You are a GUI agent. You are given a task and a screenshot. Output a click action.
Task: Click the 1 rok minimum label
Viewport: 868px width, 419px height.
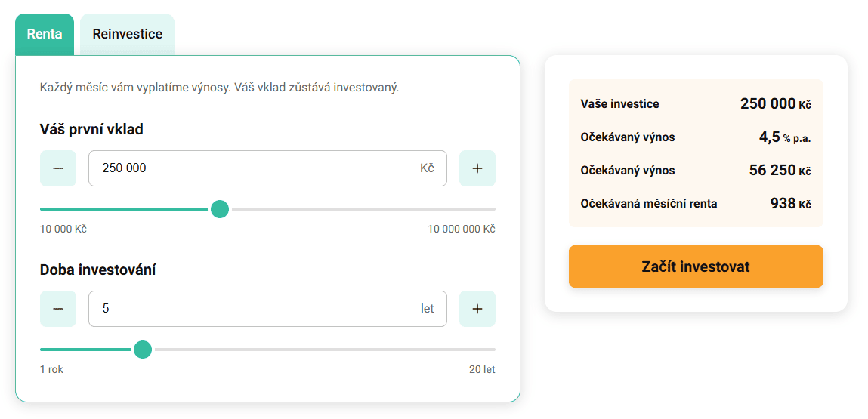51,369
